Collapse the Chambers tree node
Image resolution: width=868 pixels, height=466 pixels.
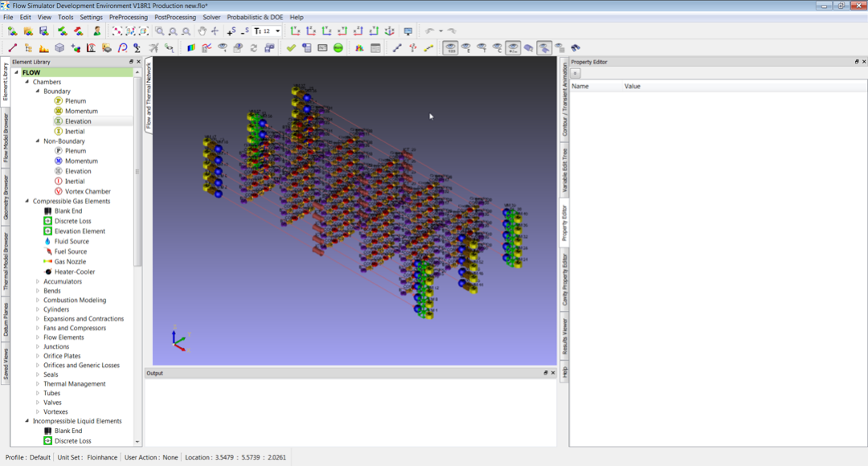(x=27, y=82)
